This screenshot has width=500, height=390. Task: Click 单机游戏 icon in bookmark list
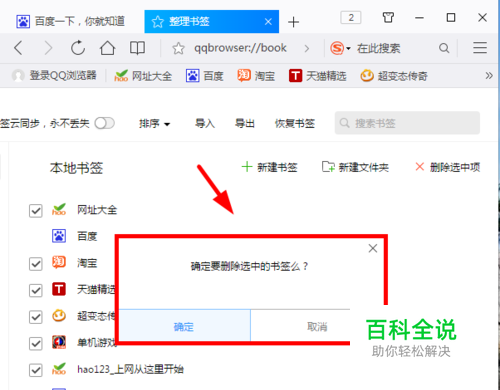tap(59, 342)
